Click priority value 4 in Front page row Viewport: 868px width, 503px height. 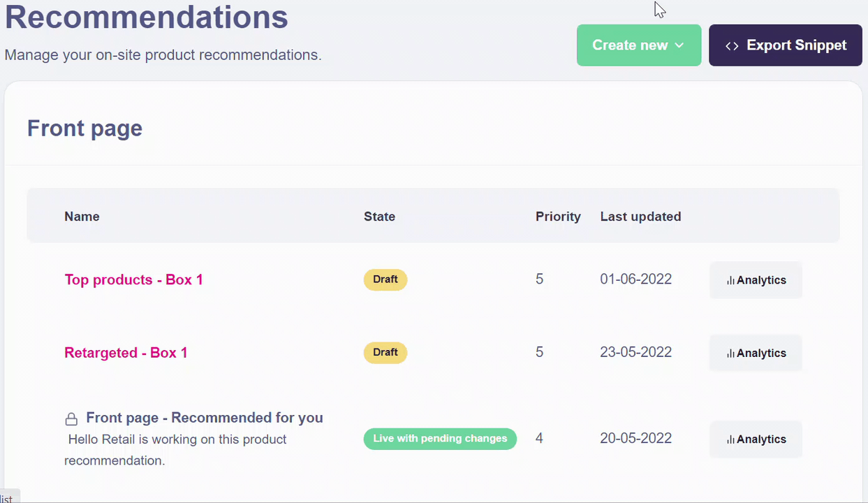[539, 439]
